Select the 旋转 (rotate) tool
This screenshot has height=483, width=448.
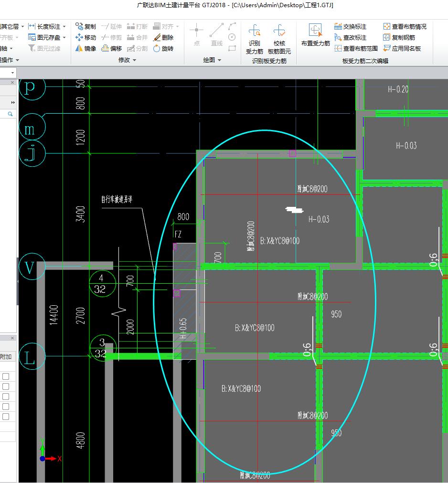(x=163, y=48)
